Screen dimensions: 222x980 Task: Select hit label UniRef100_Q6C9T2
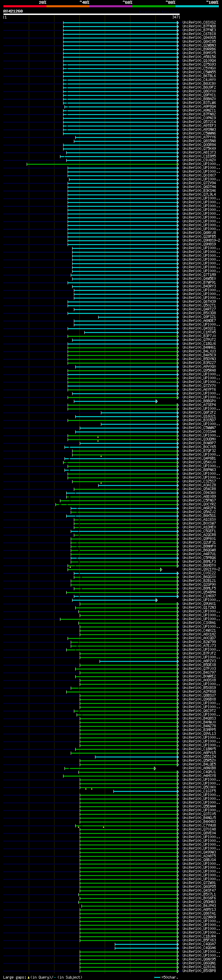199,711
